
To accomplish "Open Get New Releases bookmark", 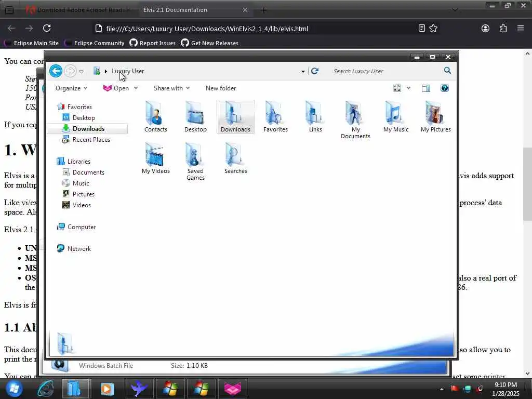I will (210, 43).
